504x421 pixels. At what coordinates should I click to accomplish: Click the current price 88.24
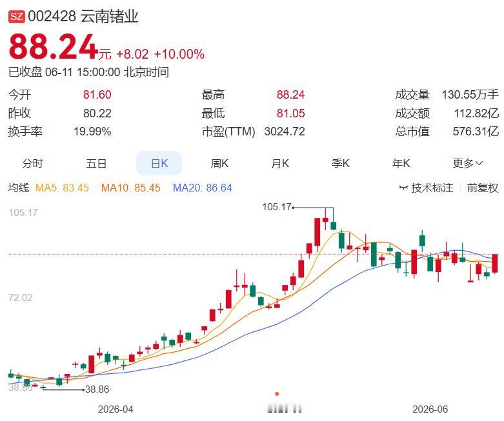[x=53, y=47]
